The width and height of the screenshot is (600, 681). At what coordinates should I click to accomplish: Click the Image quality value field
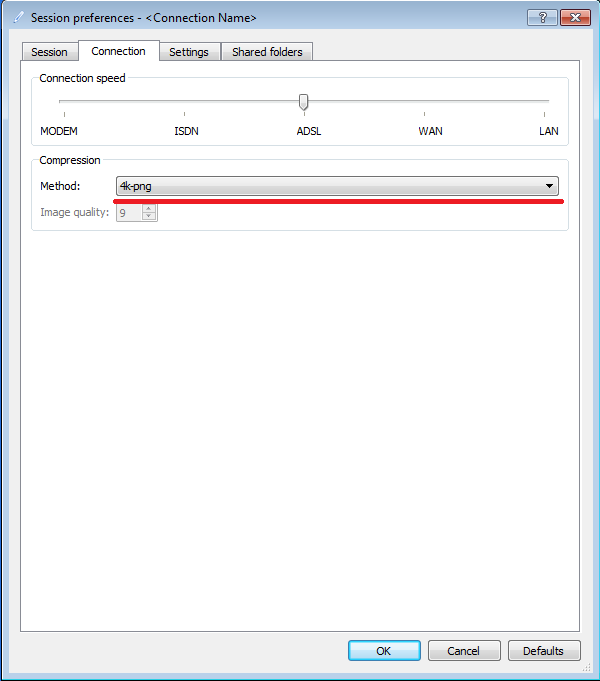point(129,213)
